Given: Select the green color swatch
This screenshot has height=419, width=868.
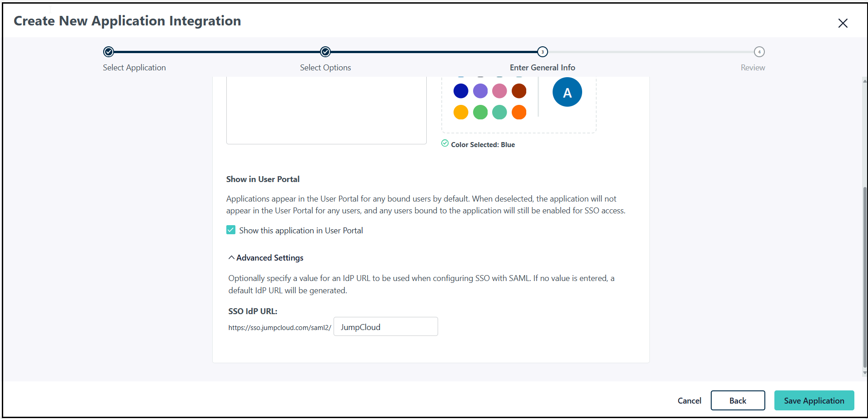Looking at the screenshot, I should (480, 112).
